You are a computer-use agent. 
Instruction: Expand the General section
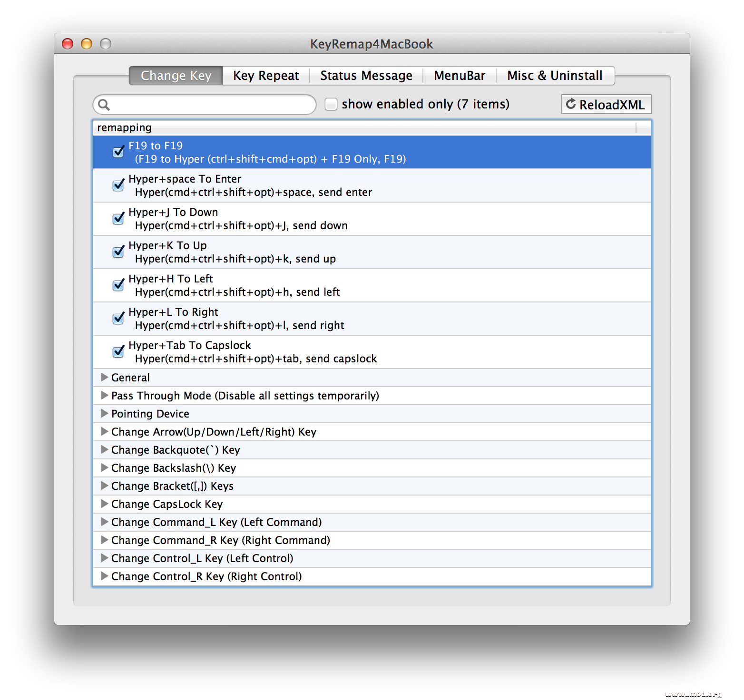point(105,378)
